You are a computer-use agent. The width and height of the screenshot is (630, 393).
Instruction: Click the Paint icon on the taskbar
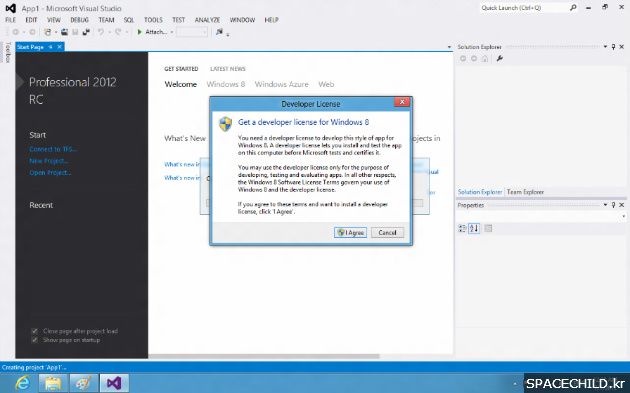(84, 383)
